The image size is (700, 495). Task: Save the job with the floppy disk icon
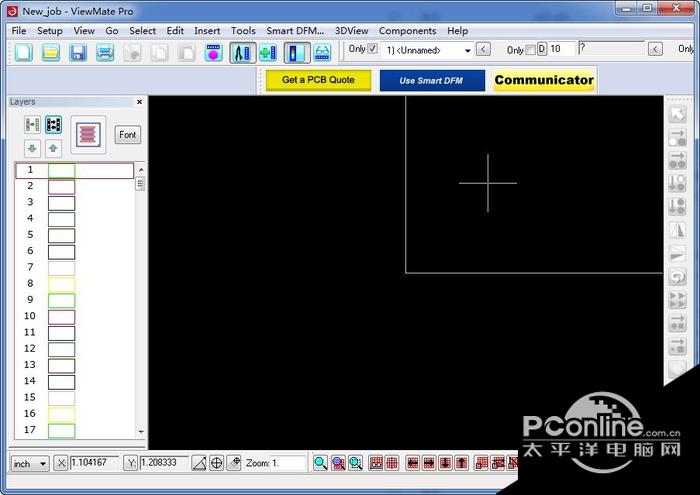click(x=78, y=52)
